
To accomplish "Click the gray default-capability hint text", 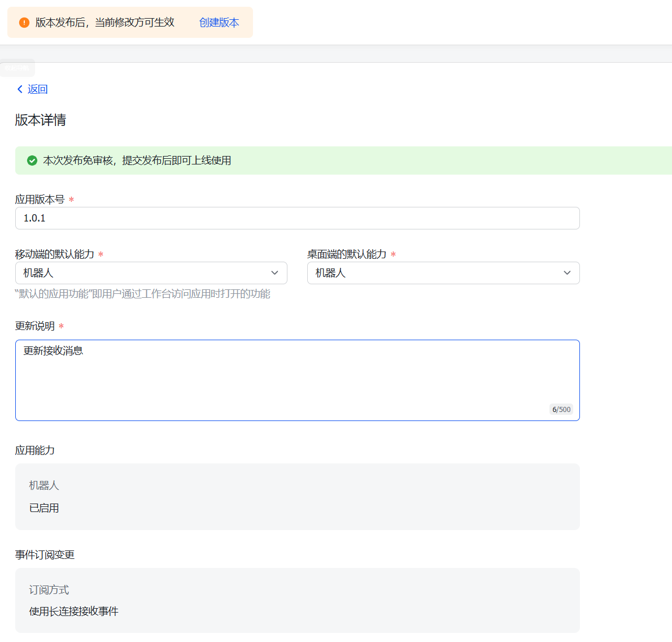I will (143, 294).
